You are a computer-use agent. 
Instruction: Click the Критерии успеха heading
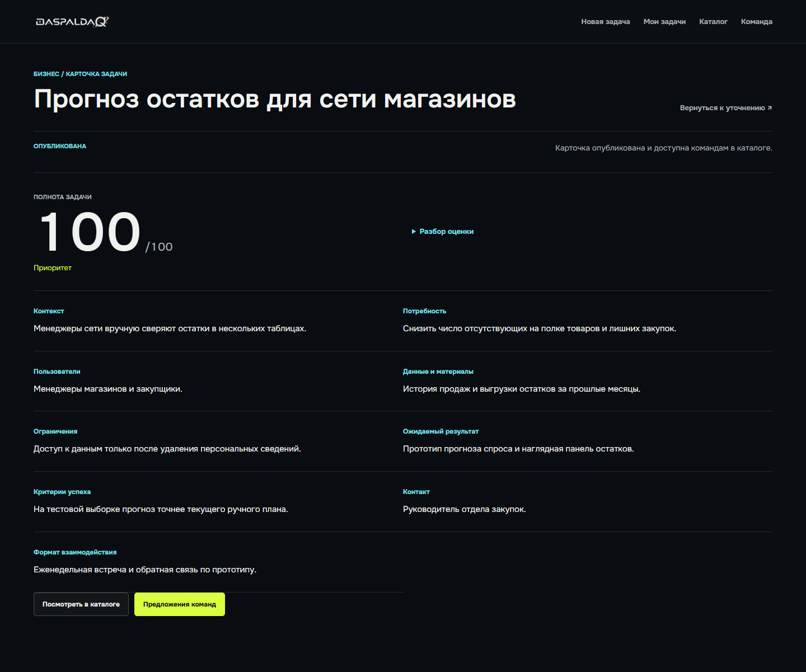[x=62, y=492]
